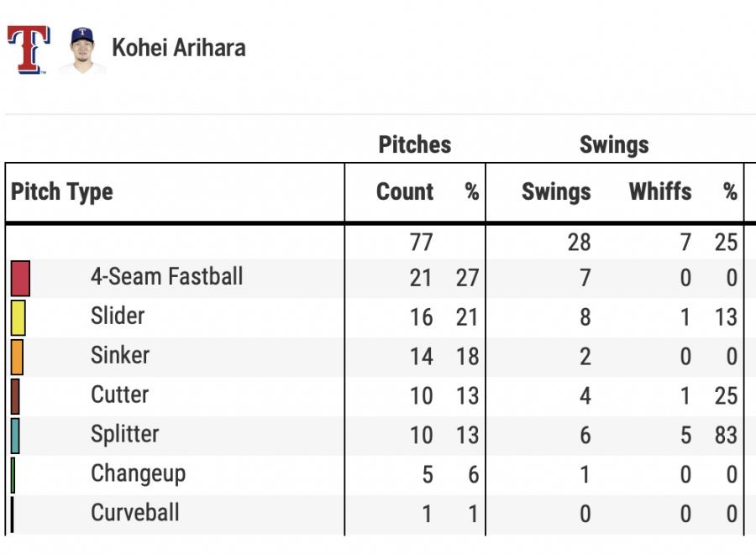756x554 pixels.
Task: Sort by the Pitch Type column header
Action: coord(62,191)
